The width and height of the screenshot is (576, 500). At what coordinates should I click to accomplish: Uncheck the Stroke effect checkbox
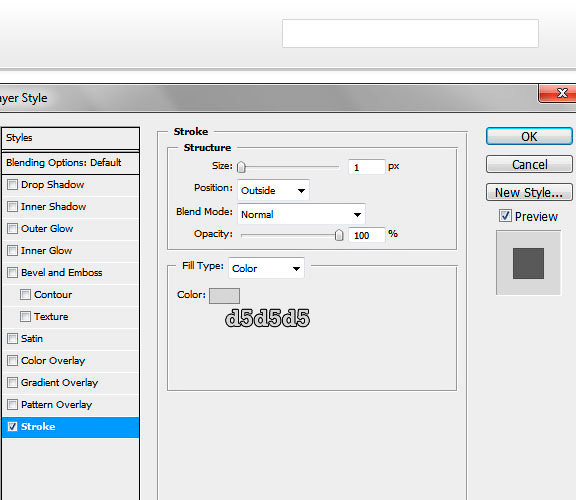pyautogui.click(x=12, y=427)
